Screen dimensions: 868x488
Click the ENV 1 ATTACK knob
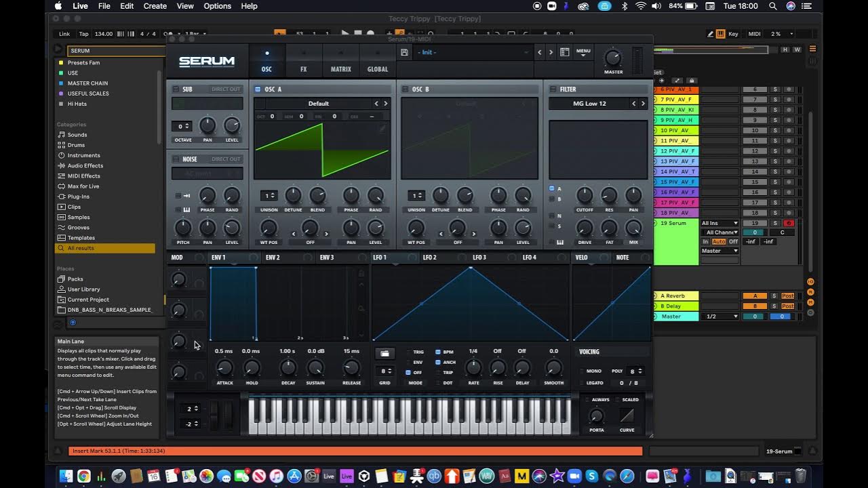tap(224, 368)
